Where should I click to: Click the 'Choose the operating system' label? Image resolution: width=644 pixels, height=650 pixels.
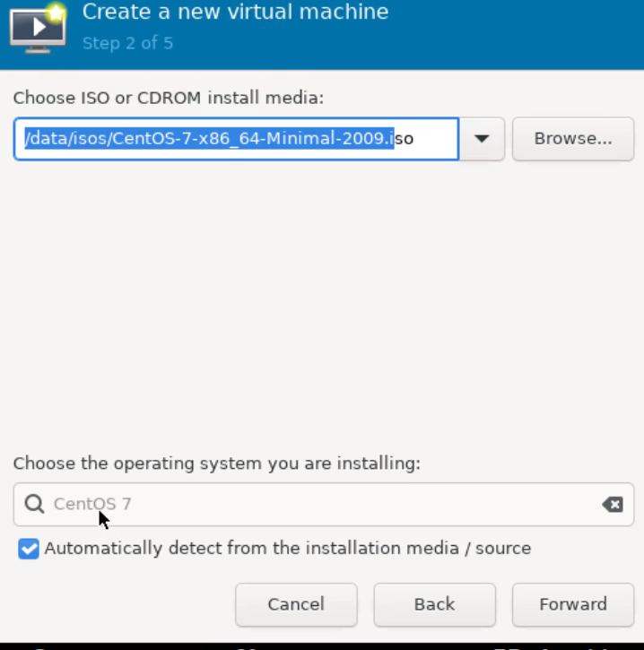pyautogui.click(x=216, y=464)
